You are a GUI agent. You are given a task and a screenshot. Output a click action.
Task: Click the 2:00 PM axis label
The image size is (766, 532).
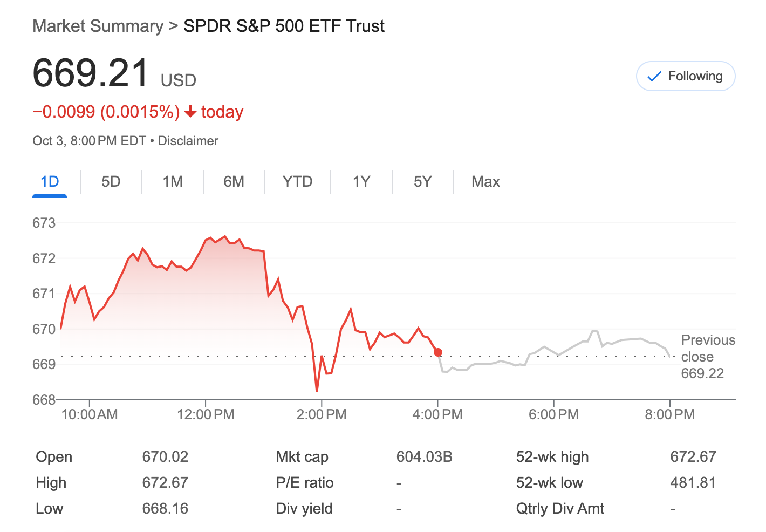(x=322, y=414)
